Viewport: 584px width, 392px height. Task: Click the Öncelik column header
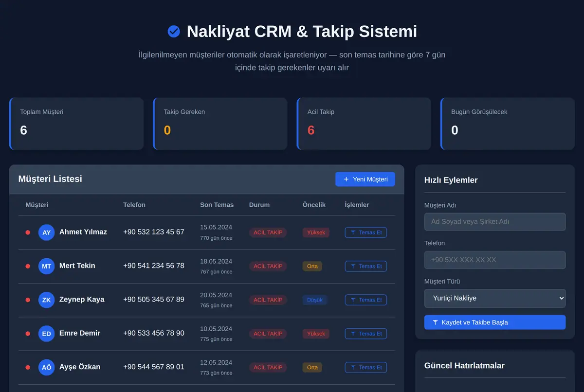(x=314, y=205)
